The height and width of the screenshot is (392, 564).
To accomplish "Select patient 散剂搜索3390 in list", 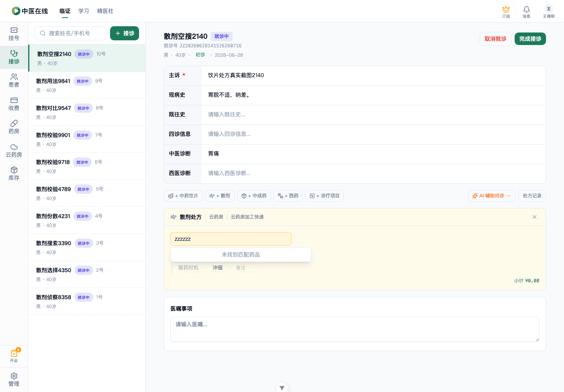I will pos(87,247).
